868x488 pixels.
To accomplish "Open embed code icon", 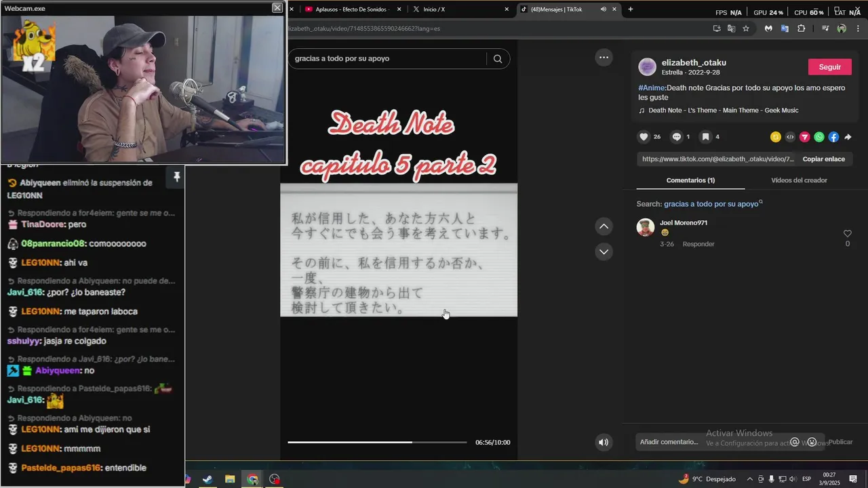I will click(x=790, y=137).
